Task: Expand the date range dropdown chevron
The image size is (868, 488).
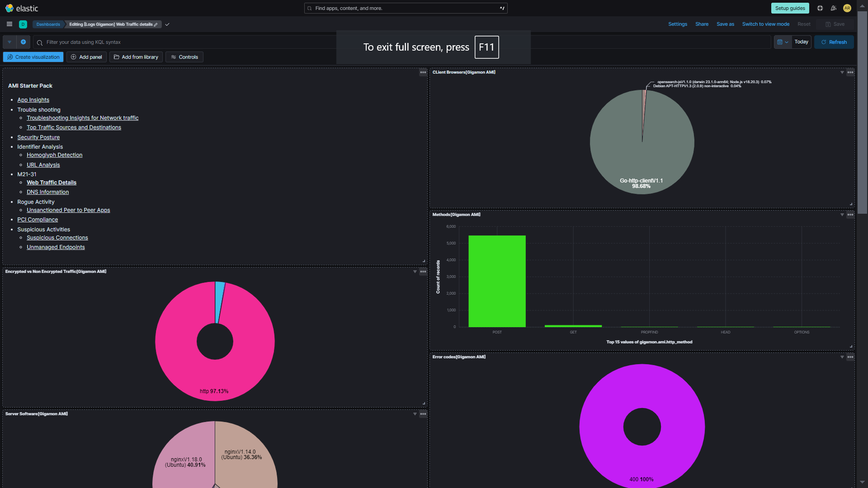Action: click(787, 42)
